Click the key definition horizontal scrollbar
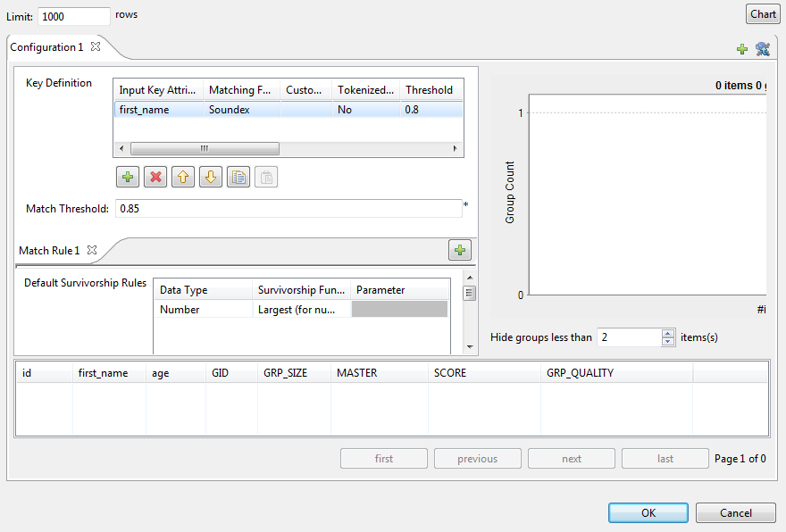The image size is (786, 532). point(204,149)
